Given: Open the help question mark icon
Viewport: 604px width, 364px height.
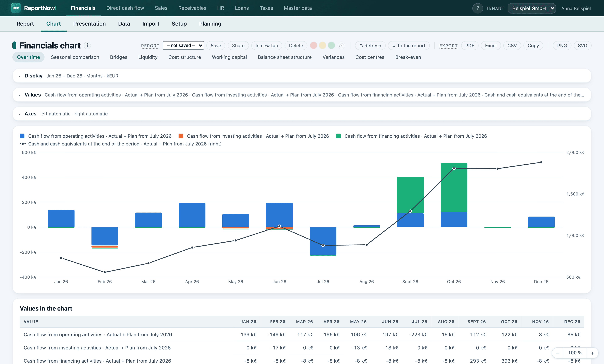Looking at the screenshot, I should click(477, 8).
